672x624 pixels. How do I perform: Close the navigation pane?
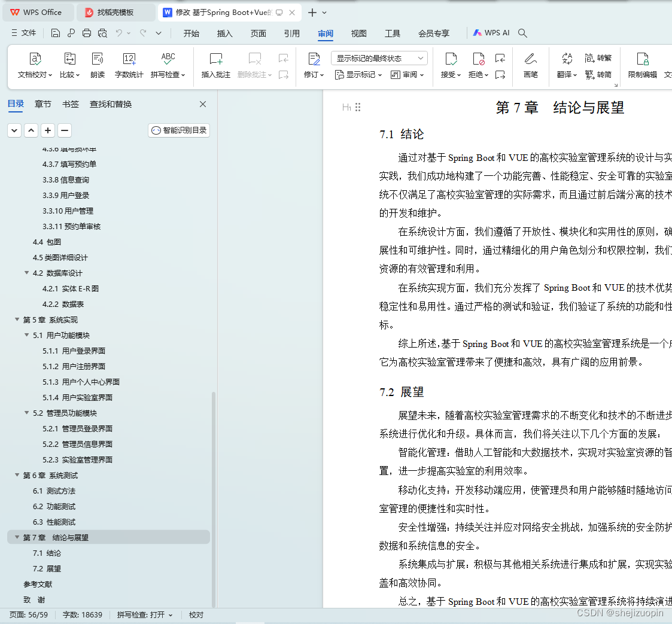click(x=203, y=104)
